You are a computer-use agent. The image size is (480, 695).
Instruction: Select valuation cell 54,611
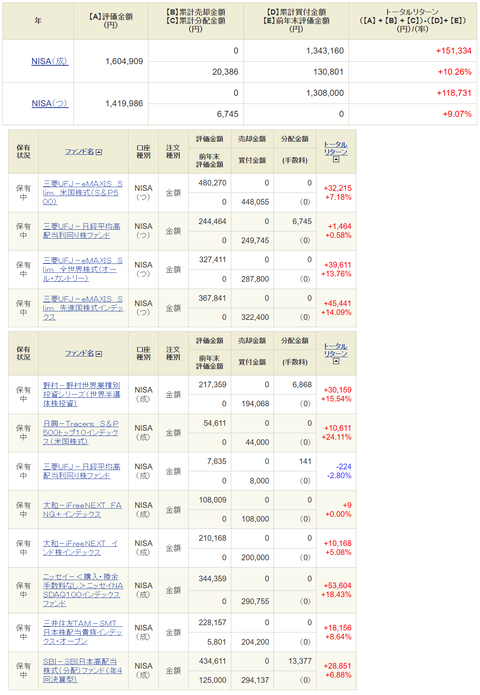tap(215, 423)
